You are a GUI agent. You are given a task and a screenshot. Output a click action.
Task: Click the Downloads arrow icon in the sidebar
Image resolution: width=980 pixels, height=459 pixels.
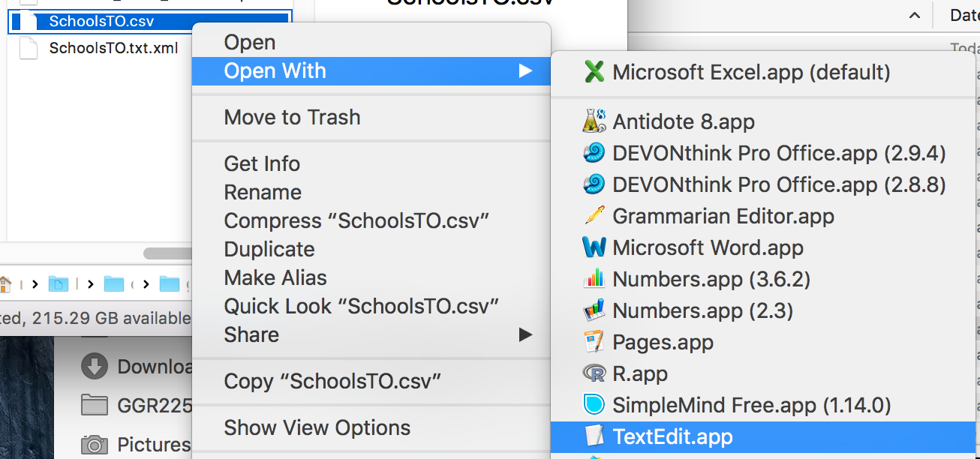(x=94, y=367)
